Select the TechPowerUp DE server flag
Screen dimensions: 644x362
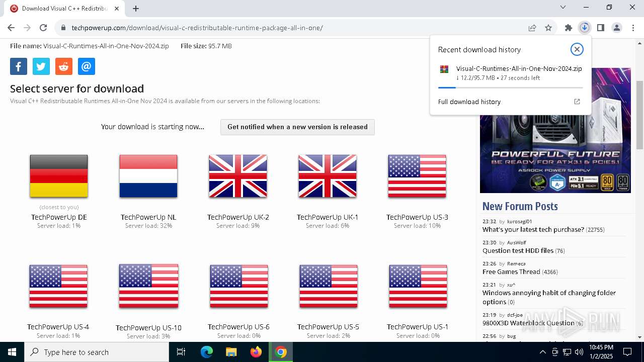59,176
